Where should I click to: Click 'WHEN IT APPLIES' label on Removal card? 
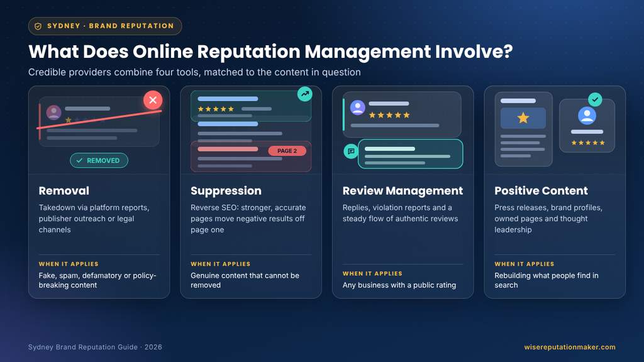click(69, 264)
